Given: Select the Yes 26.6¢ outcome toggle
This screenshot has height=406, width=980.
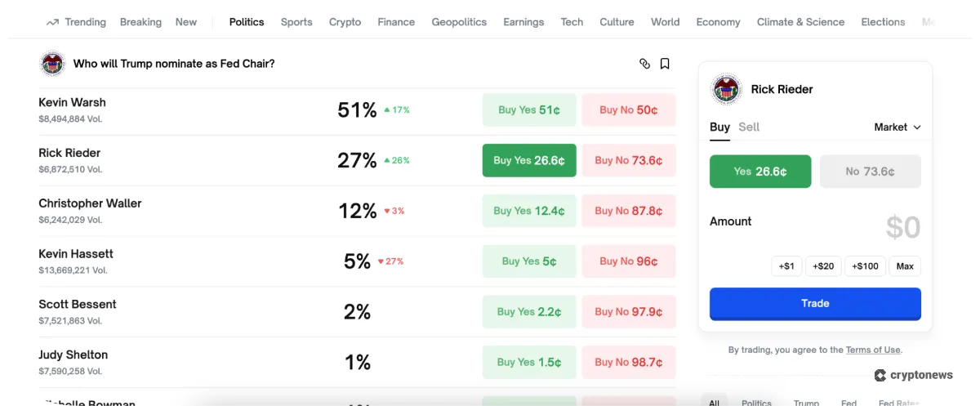Looking at the screenshot, I should (759, 172).
